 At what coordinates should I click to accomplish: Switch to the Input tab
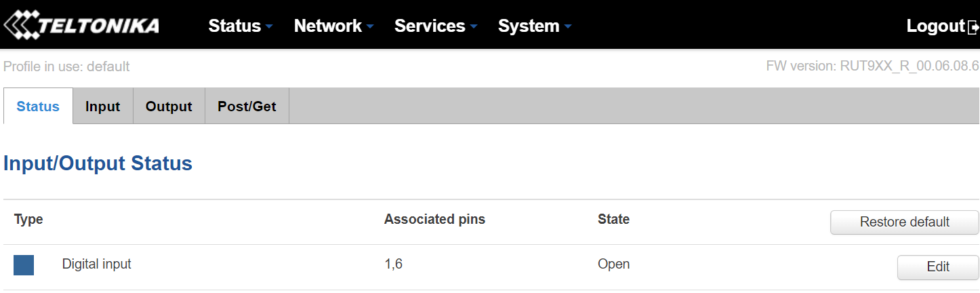[x=103, y=106]
